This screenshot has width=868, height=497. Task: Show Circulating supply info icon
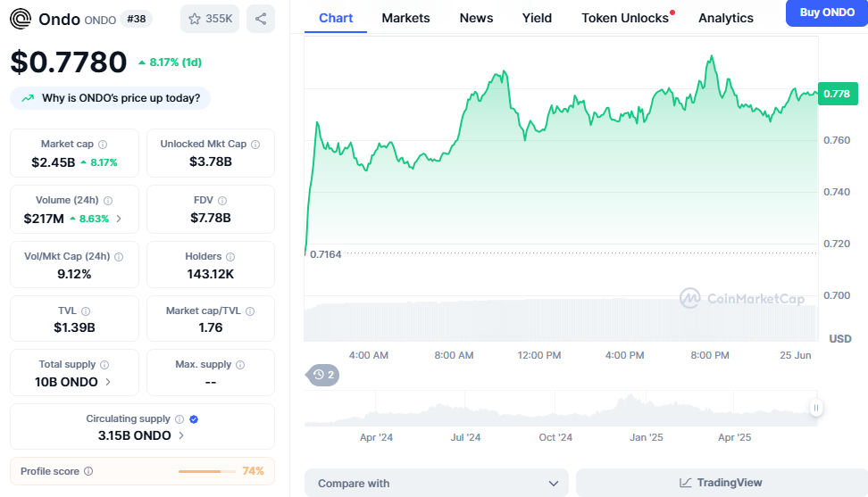(x=179, y=419)
